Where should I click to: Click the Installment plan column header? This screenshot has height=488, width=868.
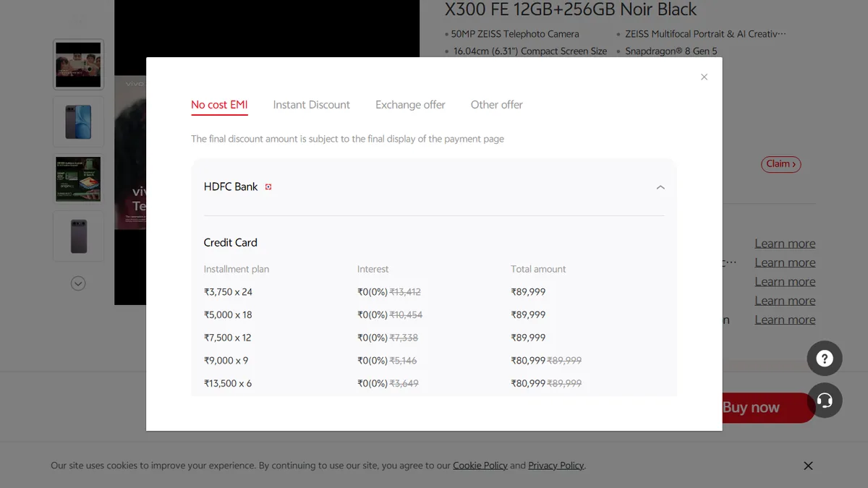coord(237,269)
